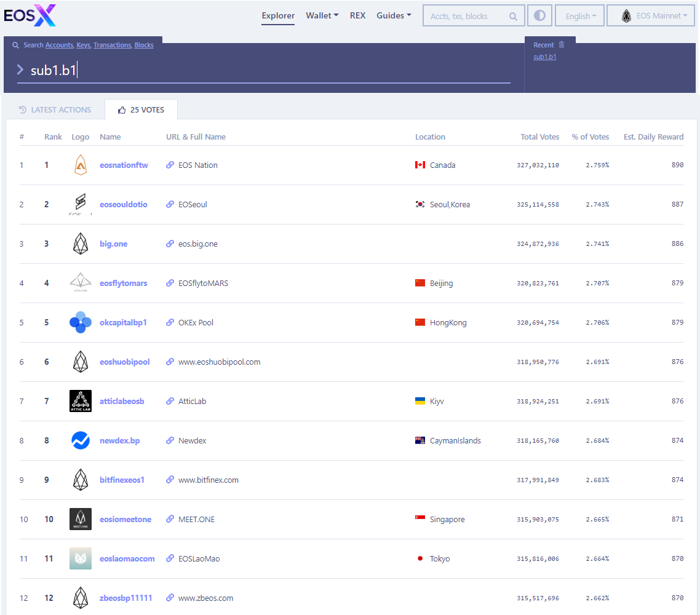The width and height of the screenshot is (700, 615).
Task: Click the link icon beside AtticLab
Action: (x=170, y=401)
